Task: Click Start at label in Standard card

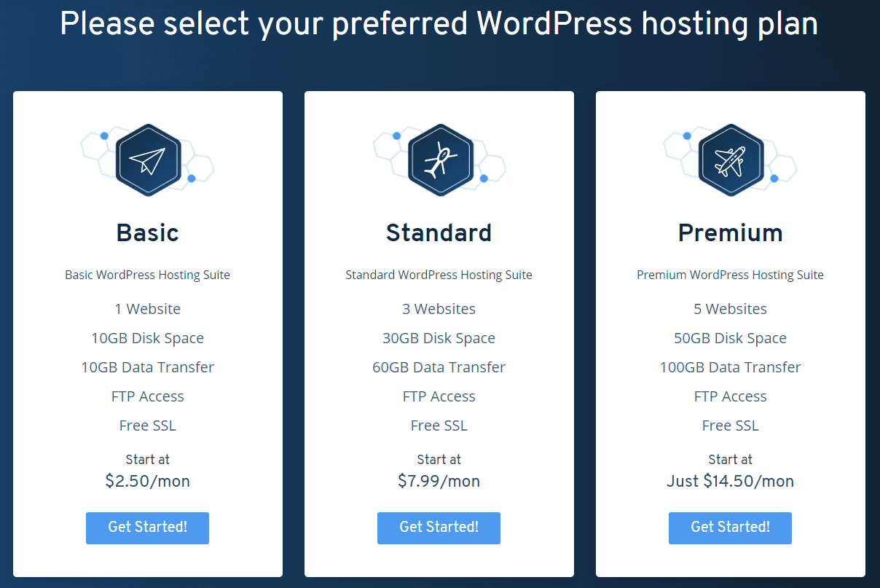Action: (x=439, y=460)
